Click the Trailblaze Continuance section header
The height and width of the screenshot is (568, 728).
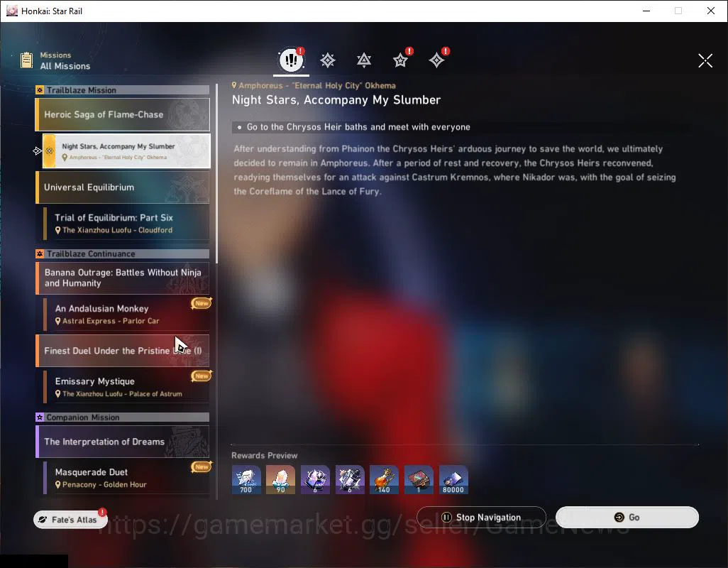pyautogui.click(x=123, y=254)
